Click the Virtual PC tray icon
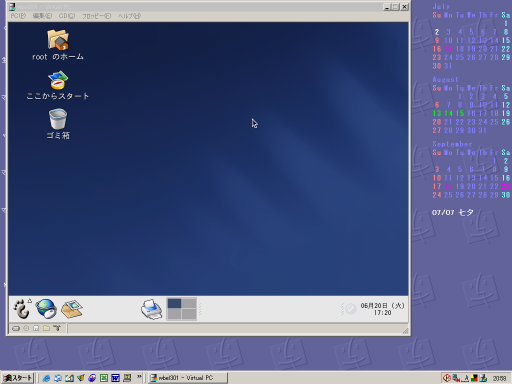Viewport: 512px width, 384px height. click(x=483, y=378)
